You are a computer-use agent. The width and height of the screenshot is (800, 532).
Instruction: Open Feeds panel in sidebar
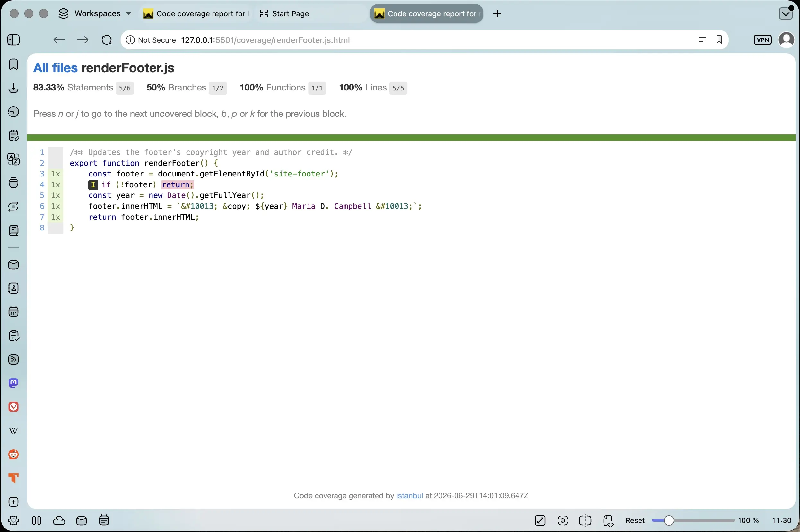(x=13, y=359)
